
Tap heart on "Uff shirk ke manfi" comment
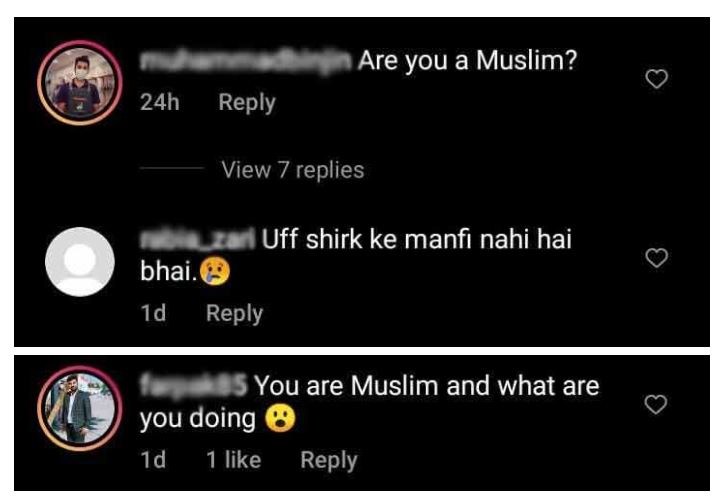tap(657, 258)
